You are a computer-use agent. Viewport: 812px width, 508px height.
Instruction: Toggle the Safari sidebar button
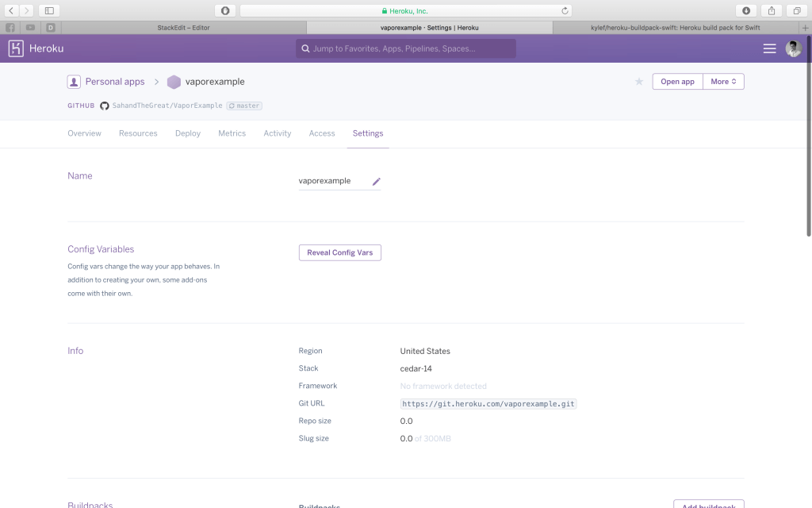coord(49,10)
